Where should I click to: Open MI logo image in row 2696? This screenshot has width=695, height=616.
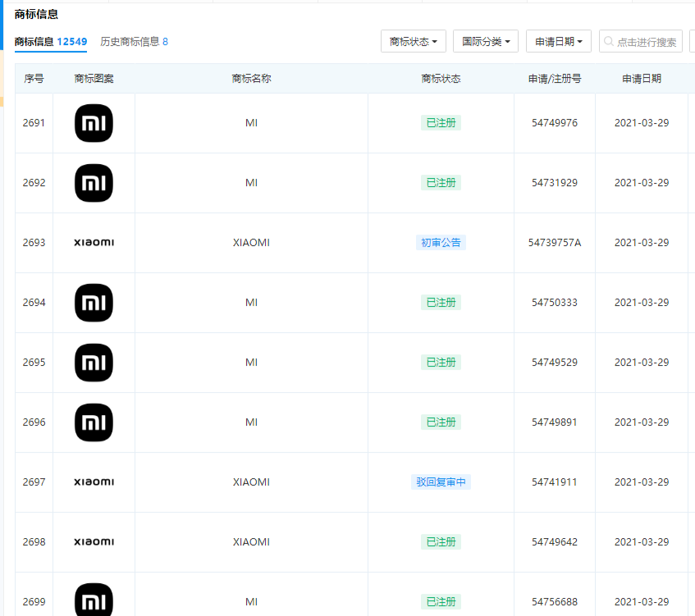coord(94,422)
